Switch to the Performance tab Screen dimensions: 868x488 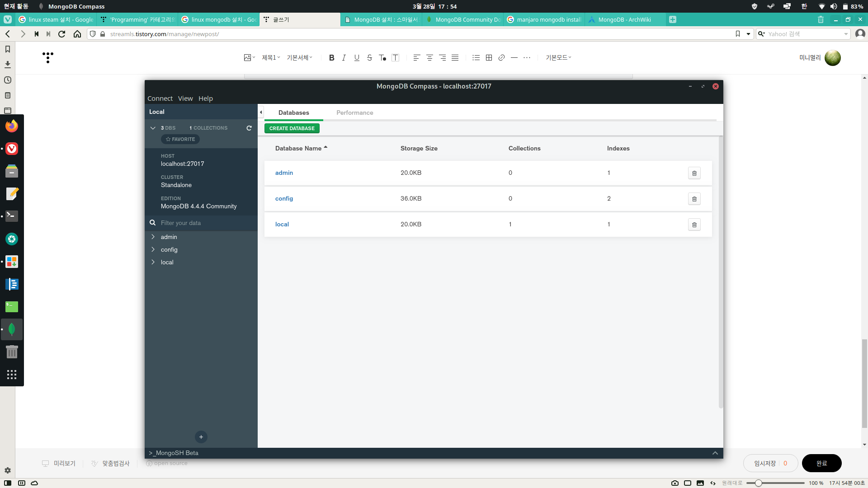354,113
